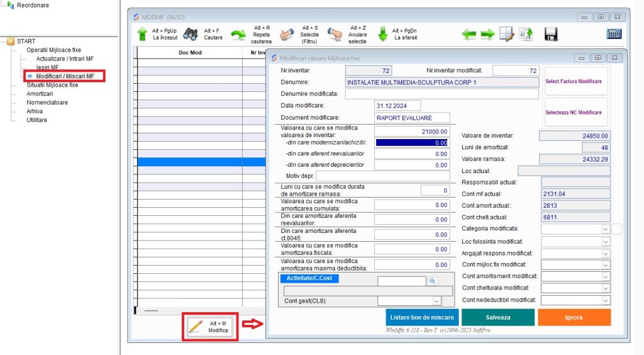Open the Angajat respons.modificat dropdown

pyautogui.click(x=606, y=254)
